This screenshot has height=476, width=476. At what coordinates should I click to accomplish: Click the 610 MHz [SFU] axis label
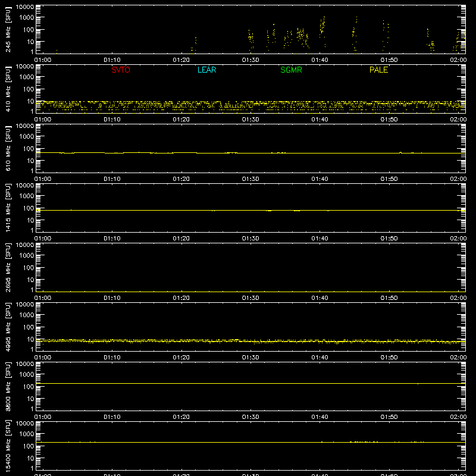pos(8,148)
